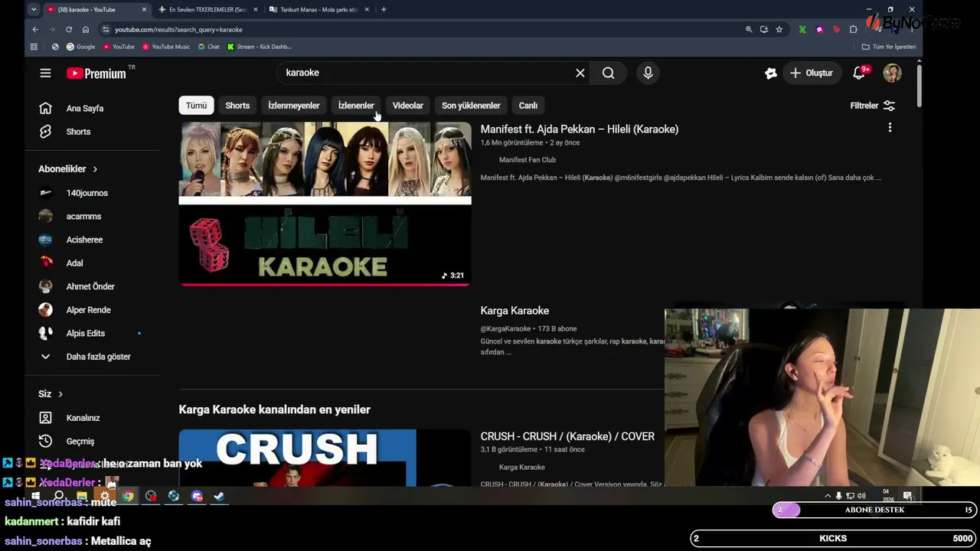
Task: Open the Manifest Fan Club channel
Action: 528,160
